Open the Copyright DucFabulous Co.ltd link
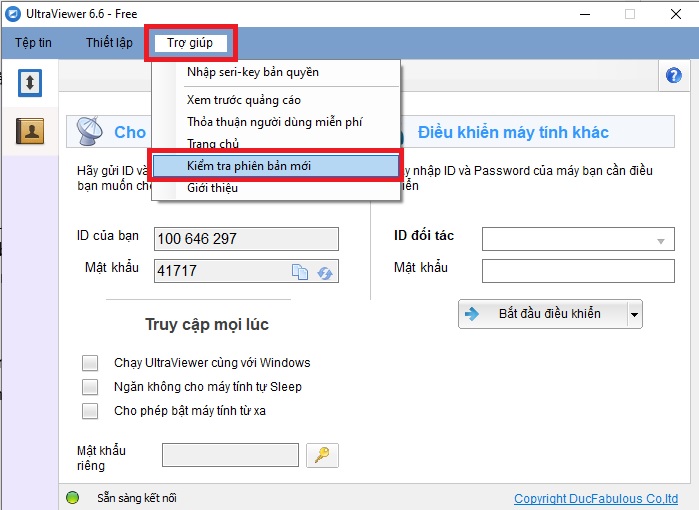699x510 pixels. pos(596,498)
